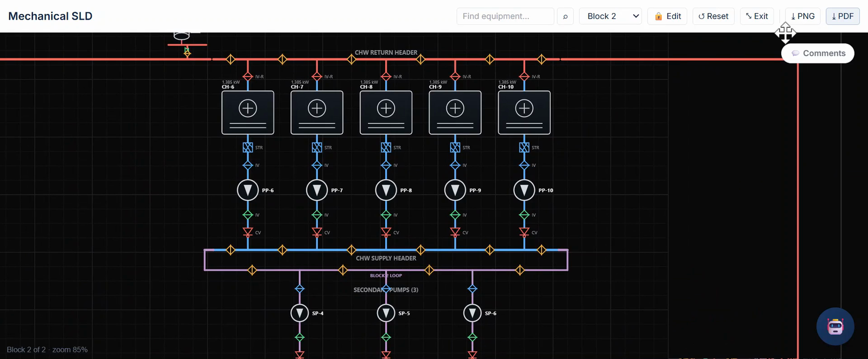The height and width of the screenshot is (359, 868).
Task: Click the BLOCK 2 LOOP label
Action: pyautogui.click(x=386, y=275)
